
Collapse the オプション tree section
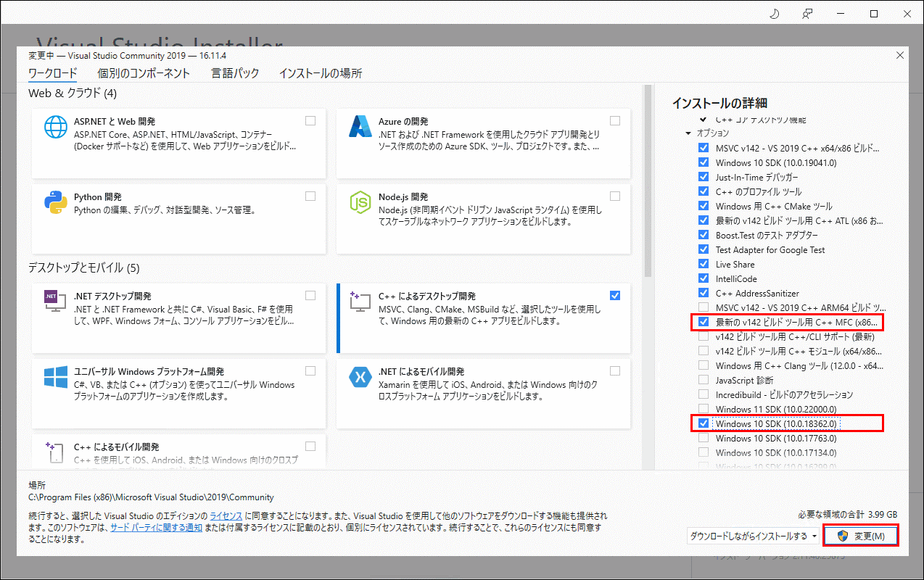(688, 133)
